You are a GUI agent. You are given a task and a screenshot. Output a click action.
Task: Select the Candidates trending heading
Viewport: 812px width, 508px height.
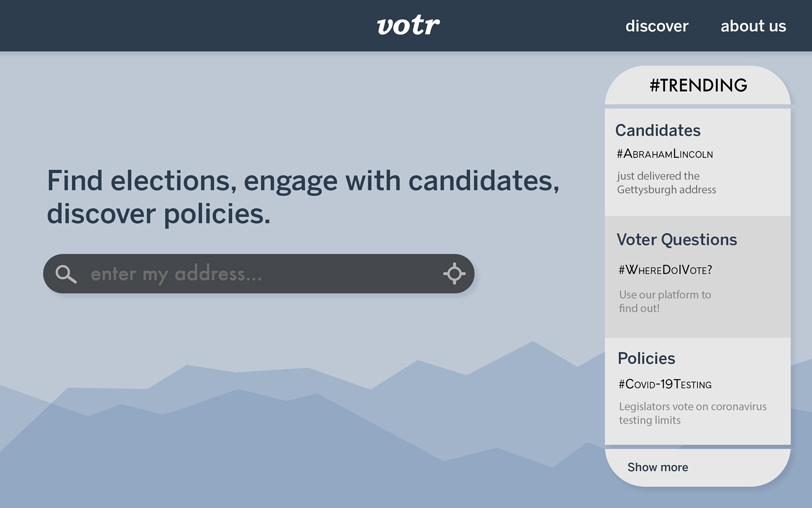[658, 130]
